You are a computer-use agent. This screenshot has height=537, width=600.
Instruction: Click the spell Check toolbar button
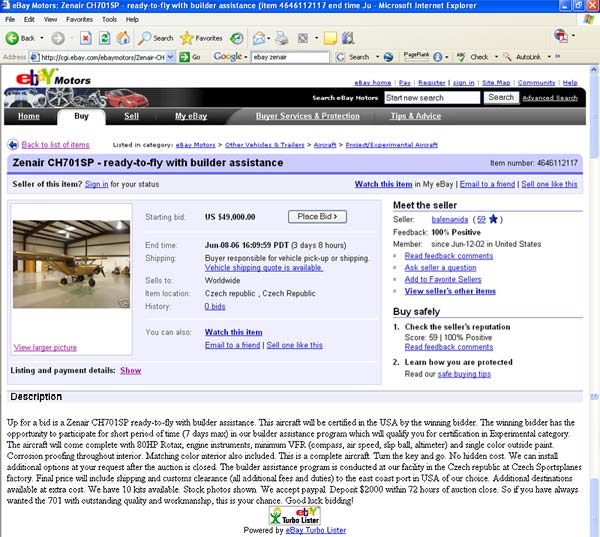tap(472, 57)
